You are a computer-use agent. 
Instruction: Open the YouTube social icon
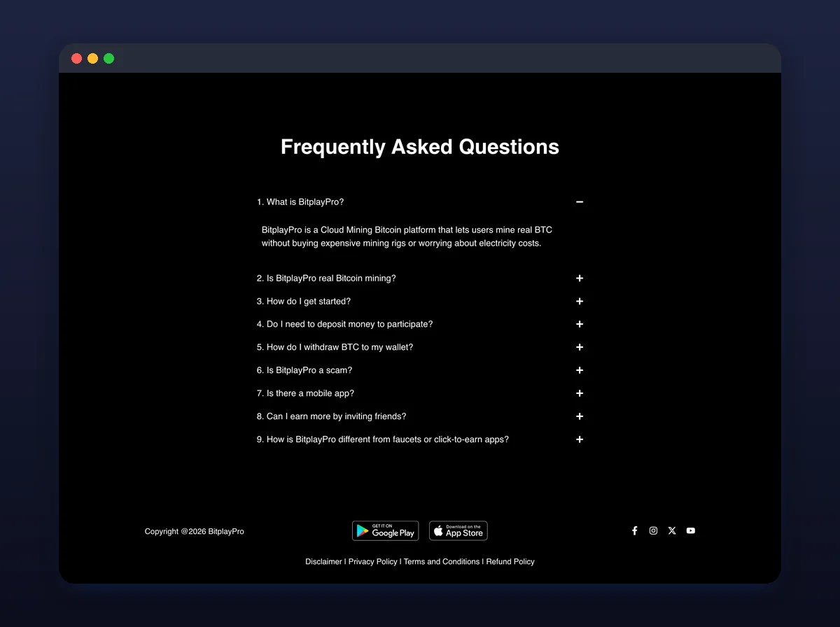(691, 530)
